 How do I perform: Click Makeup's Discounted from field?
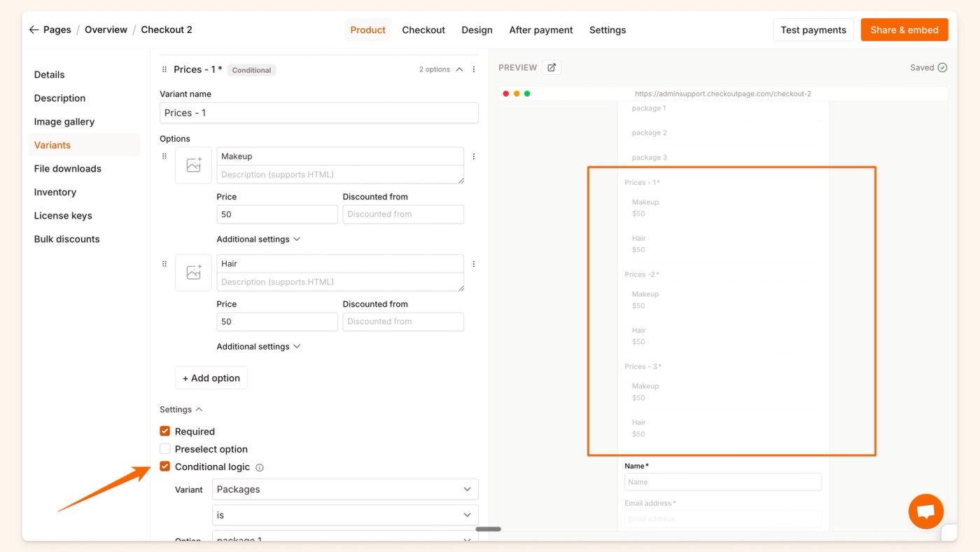403,214
